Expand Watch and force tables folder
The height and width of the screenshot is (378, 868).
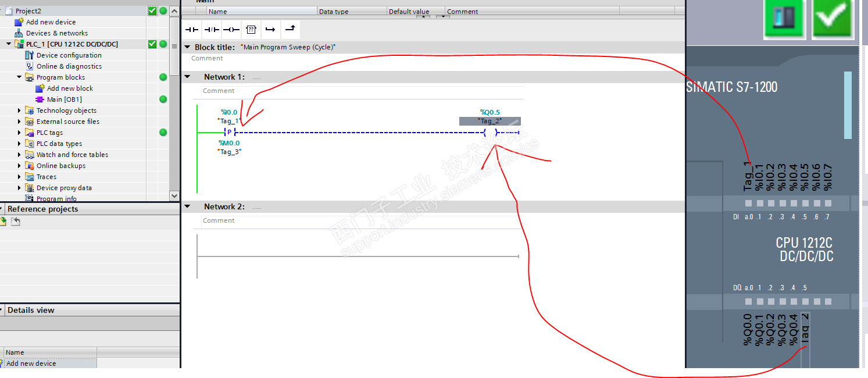[19, 155]
